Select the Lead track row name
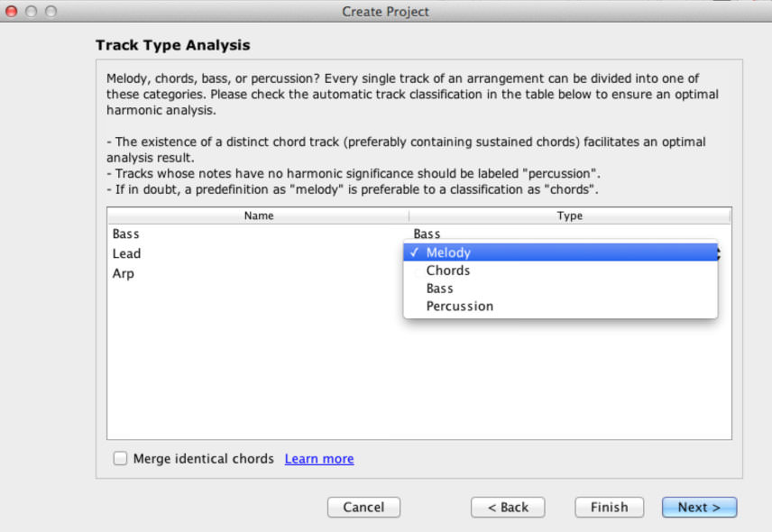772x532 pixels. click(126, 253)
